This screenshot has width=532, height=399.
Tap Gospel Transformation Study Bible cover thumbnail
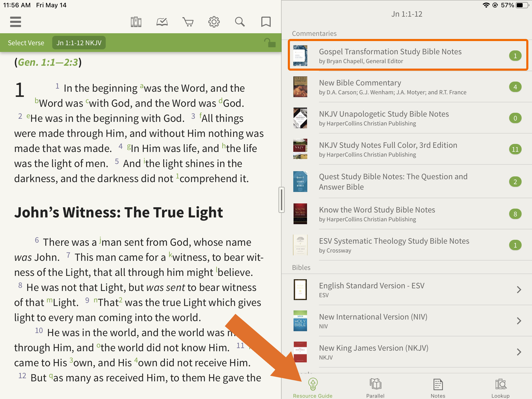point(300,56)
